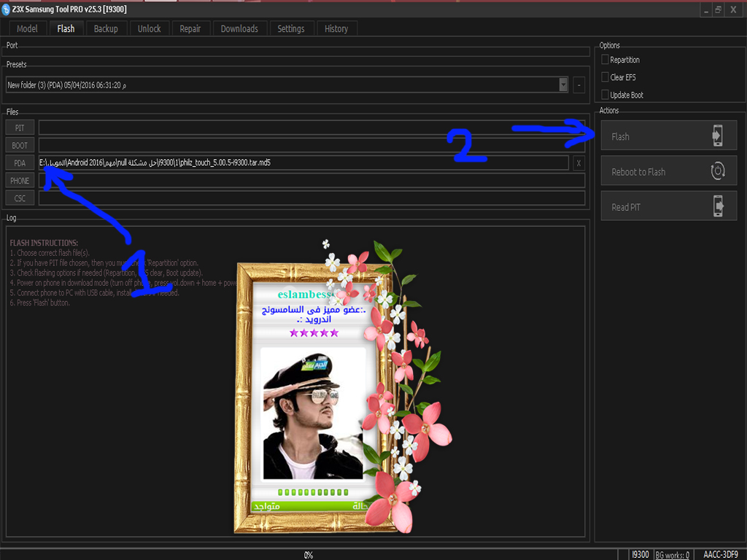Remove preset with the minus button

pos(578,85)
